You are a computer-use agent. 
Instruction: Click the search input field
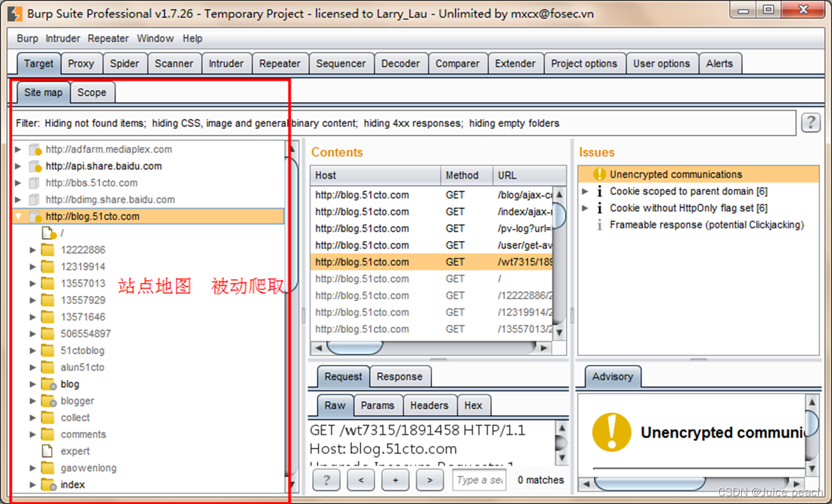click(479, 480)
